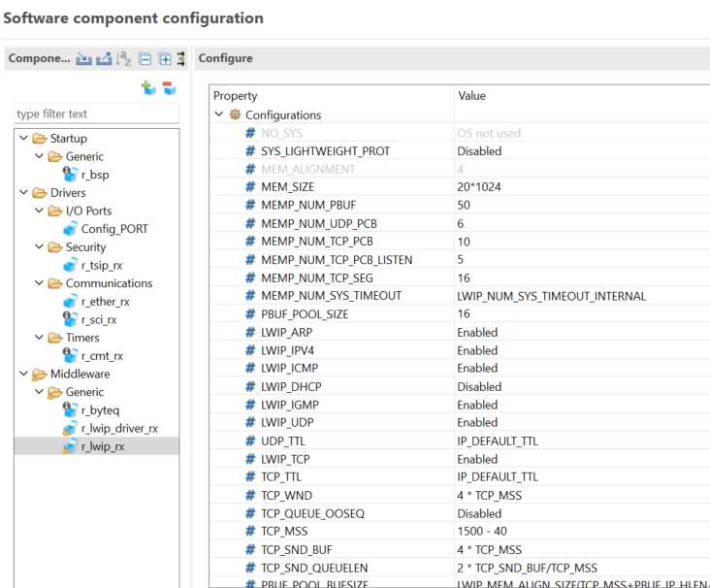
Task: Click the import configuration icon
Action: tap(84, 59)
